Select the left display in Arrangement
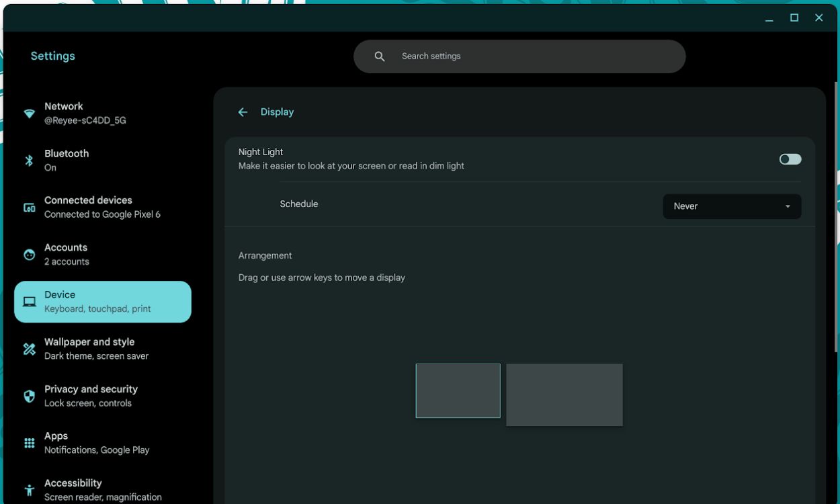This screenshot has width=840, height=504. click(x=458, y=391)
